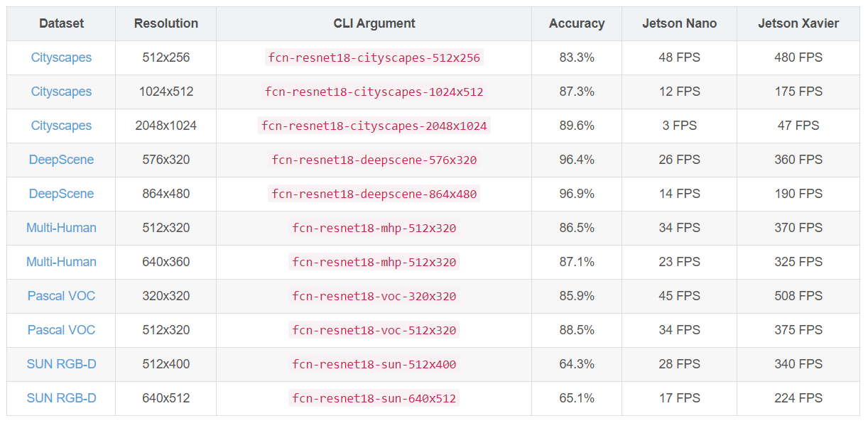
Task: Select the fcn-resnet18-sun-512x400 code
Action: [x=374, y=364]
